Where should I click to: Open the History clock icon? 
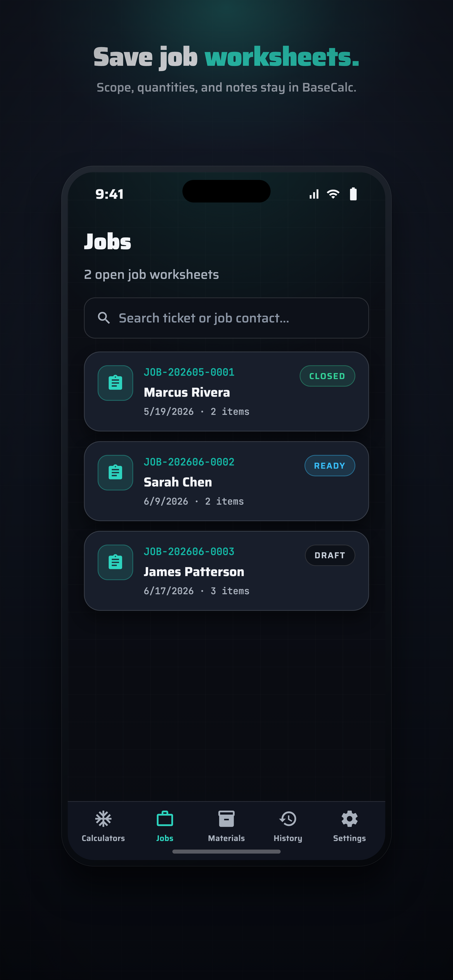pos(288,819)
